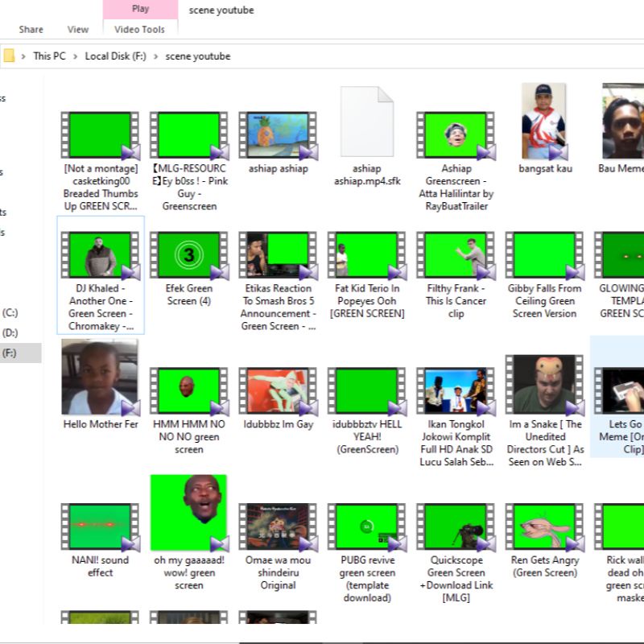Open the View ribbon tab
The height and width of the screenshot is (644, 644).
(78, 30)
